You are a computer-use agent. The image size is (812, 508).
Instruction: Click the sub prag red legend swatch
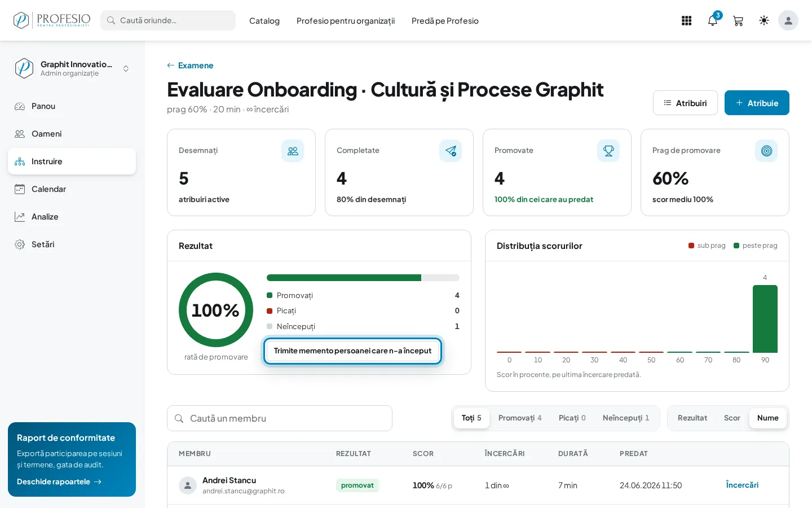(691, 246)
